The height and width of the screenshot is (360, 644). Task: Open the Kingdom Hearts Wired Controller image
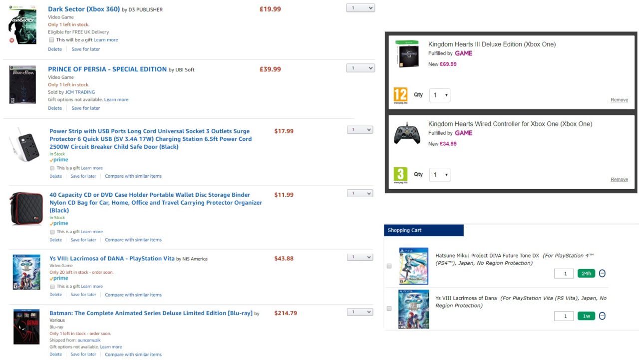point(407,134)
